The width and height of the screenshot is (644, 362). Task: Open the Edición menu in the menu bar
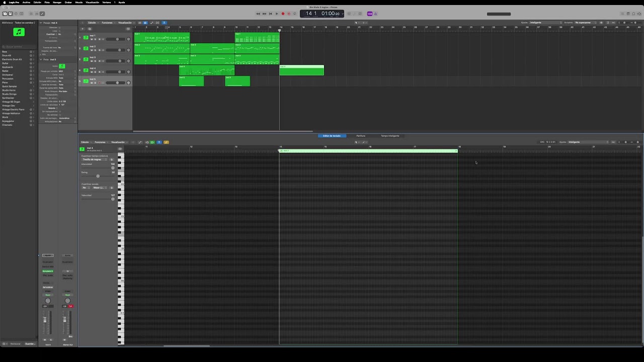37,2
